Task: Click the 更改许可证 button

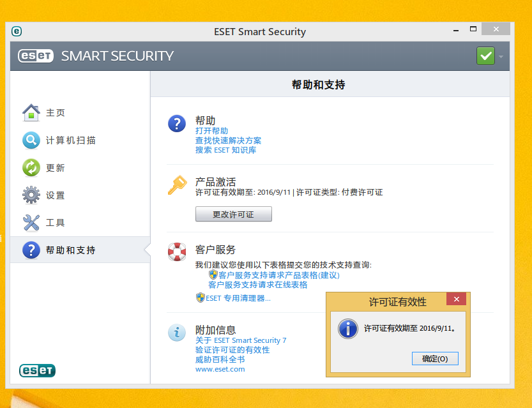Action: coord(234,214)
